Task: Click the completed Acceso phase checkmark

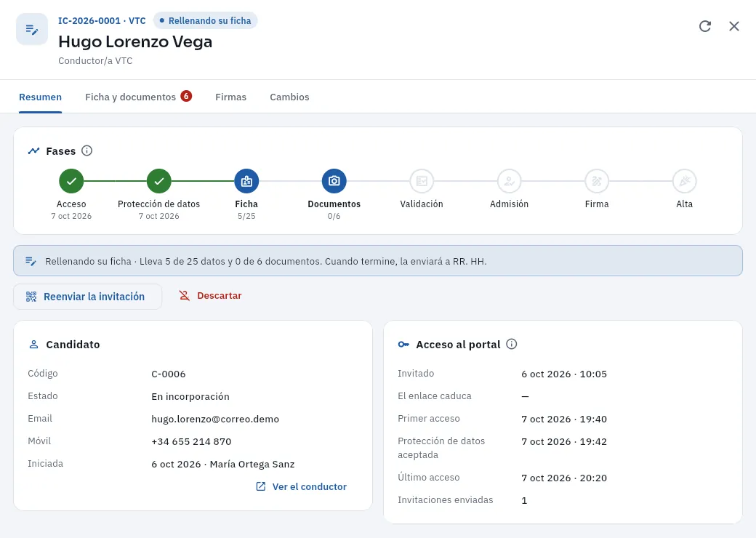Action: pyautogui.click(x=71, y=181)
